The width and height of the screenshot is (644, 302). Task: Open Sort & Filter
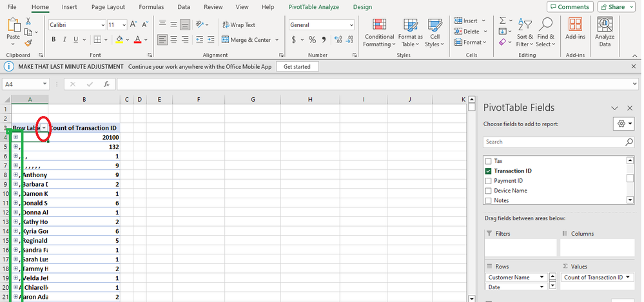coord(525,33)
